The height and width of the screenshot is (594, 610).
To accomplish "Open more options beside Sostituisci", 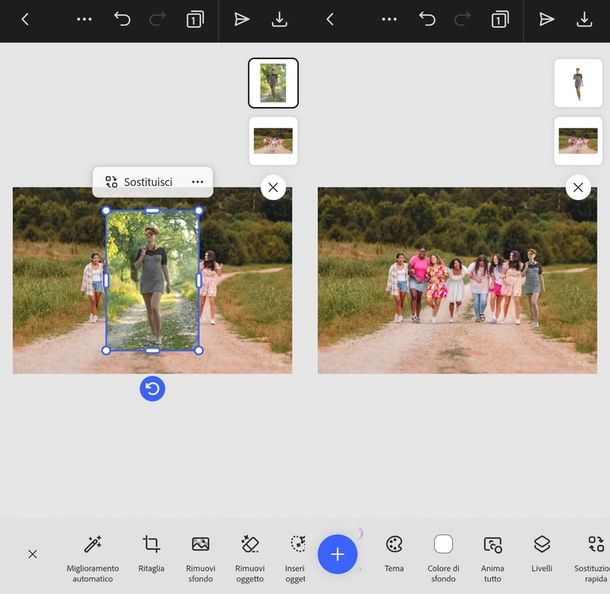I will coord(198,182).
